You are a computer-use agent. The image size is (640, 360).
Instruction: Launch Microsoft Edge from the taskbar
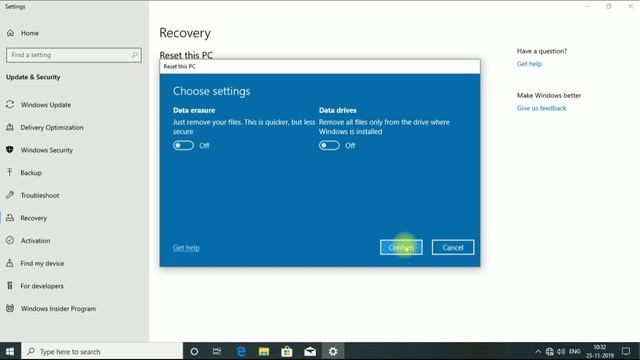click(x=241, y=351)
